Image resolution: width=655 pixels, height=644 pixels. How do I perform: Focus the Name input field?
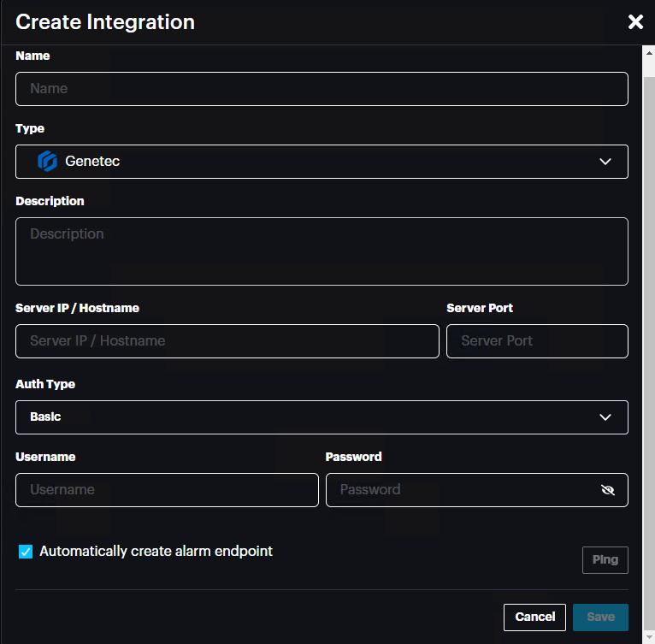322,89
